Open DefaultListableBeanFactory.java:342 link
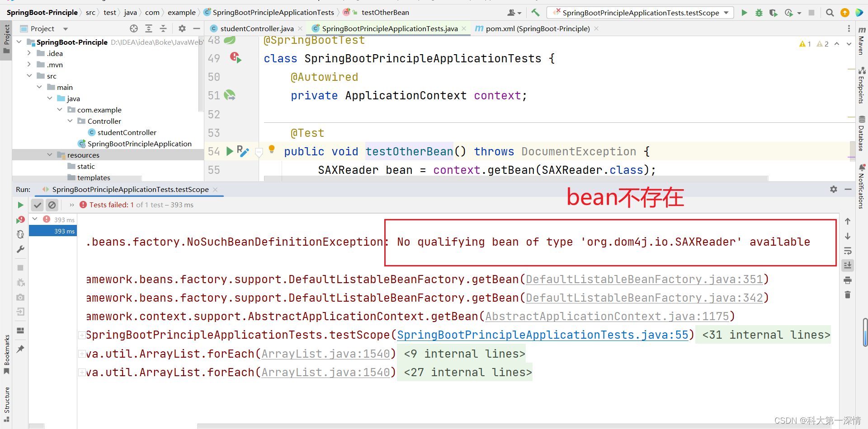The height and width of the screenshot is (429, 868). (644, 298)
